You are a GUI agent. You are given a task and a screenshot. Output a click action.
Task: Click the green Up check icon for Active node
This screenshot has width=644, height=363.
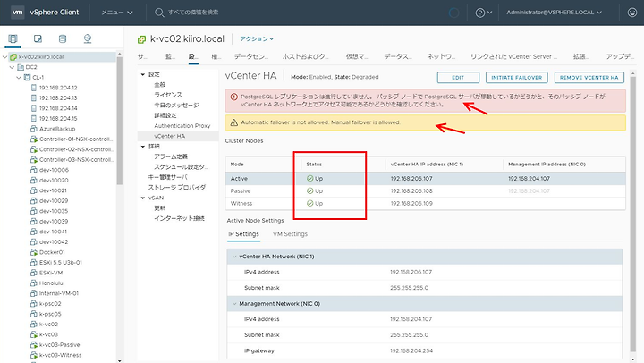(310, 179)
